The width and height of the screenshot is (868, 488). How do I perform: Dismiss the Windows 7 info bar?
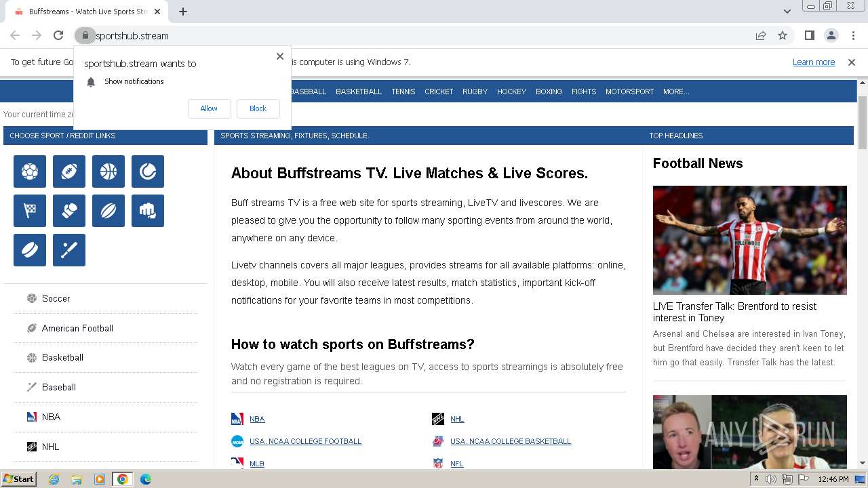852,62
